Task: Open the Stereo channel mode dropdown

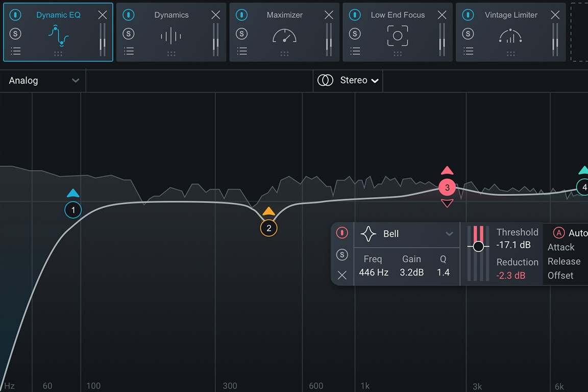Action: (359, 80)
